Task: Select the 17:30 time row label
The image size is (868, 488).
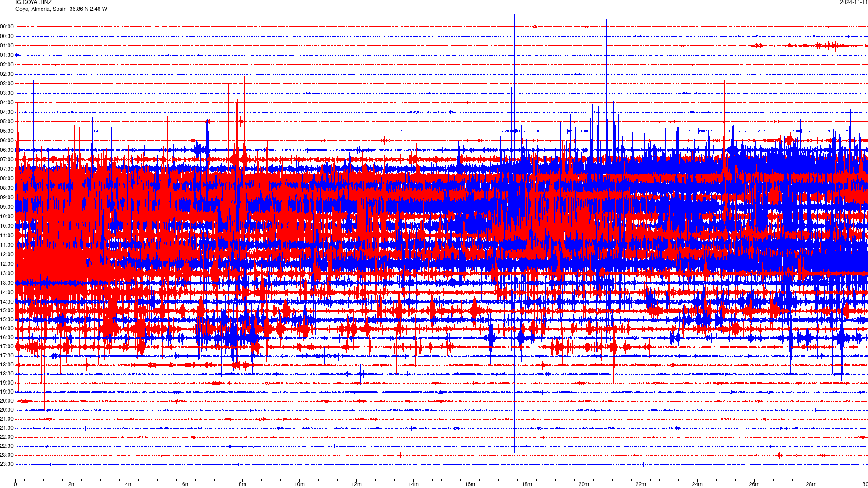Action: pos(7,356)
